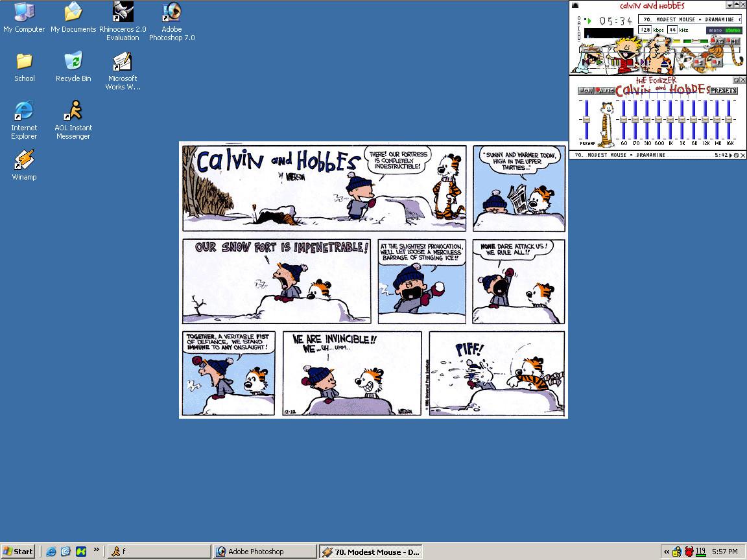Select the Rhinoceros 2.0 Evaluation shortcut
The height and width of the screenshot is (560, 747).
tap(123, 21)
